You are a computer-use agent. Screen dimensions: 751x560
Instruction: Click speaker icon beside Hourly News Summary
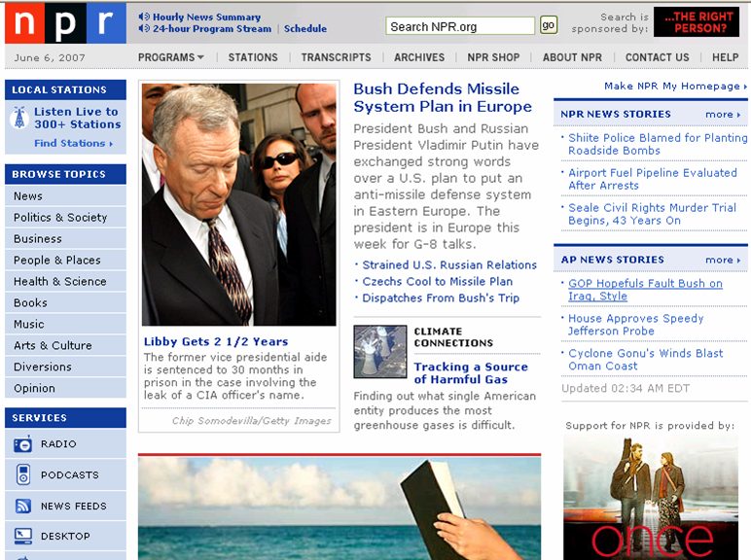(x=144, y=17)
